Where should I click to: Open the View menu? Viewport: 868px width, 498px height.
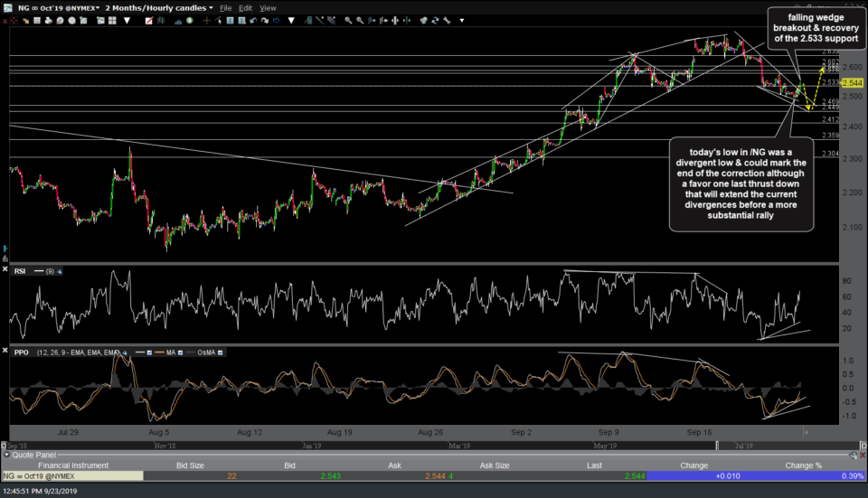[x=268, y=7]
